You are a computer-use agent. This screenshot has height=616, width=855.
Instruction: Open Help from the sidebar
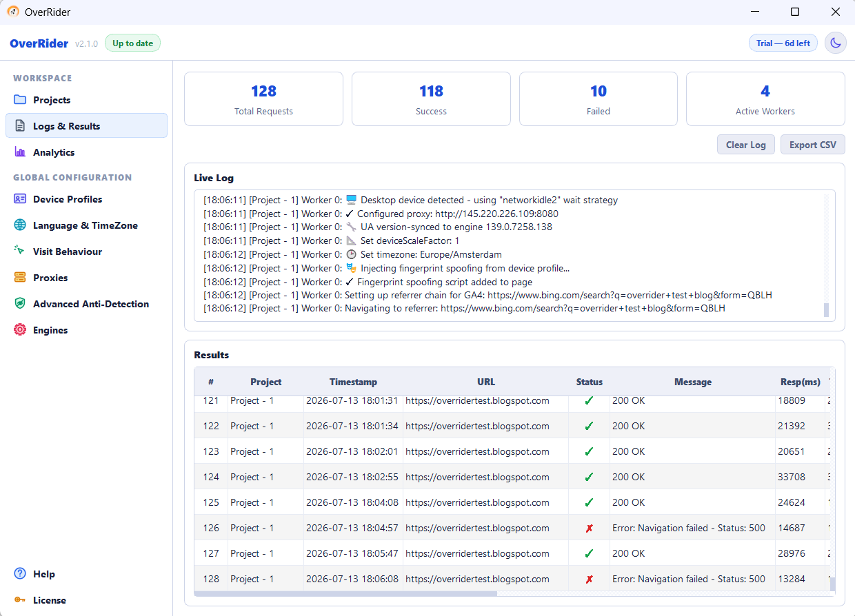pyautogui.click(x=86, y=574)
